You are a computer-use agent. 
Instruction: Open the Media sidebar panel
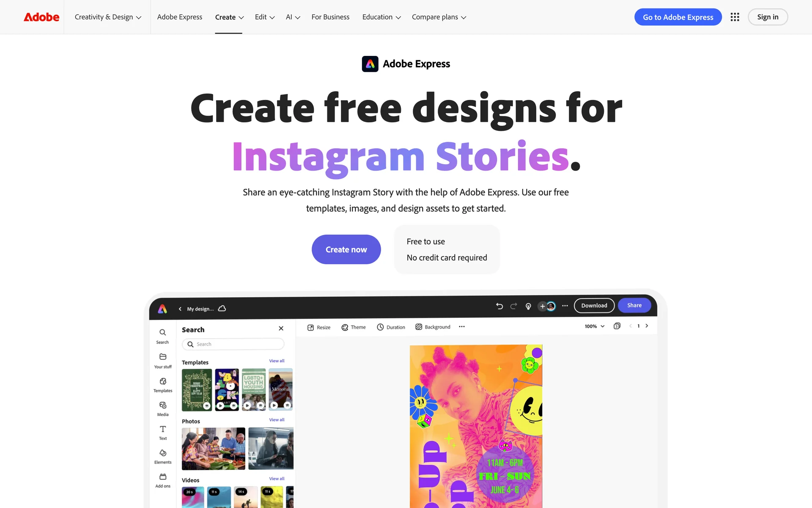(163, 409)
